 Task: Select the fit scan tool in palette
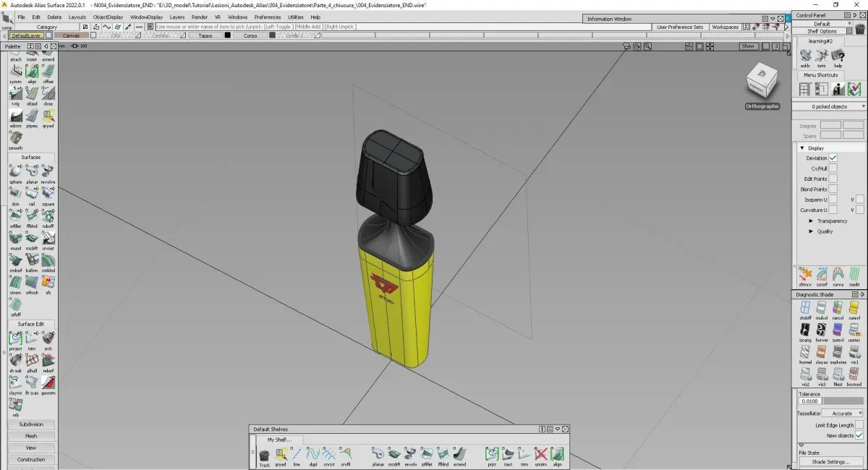[32, 383]
